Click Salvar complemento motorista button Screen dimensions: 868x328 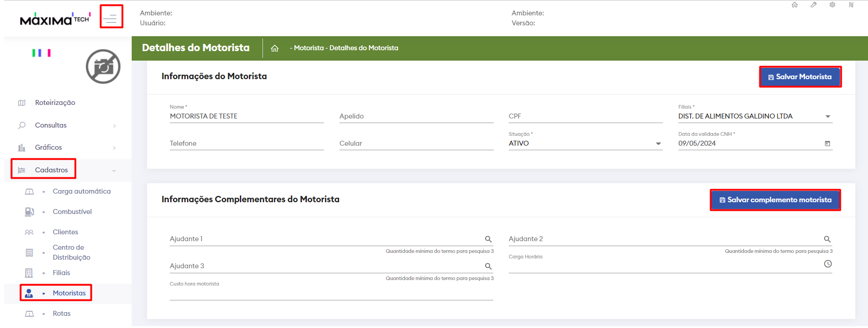click(775, 200)
